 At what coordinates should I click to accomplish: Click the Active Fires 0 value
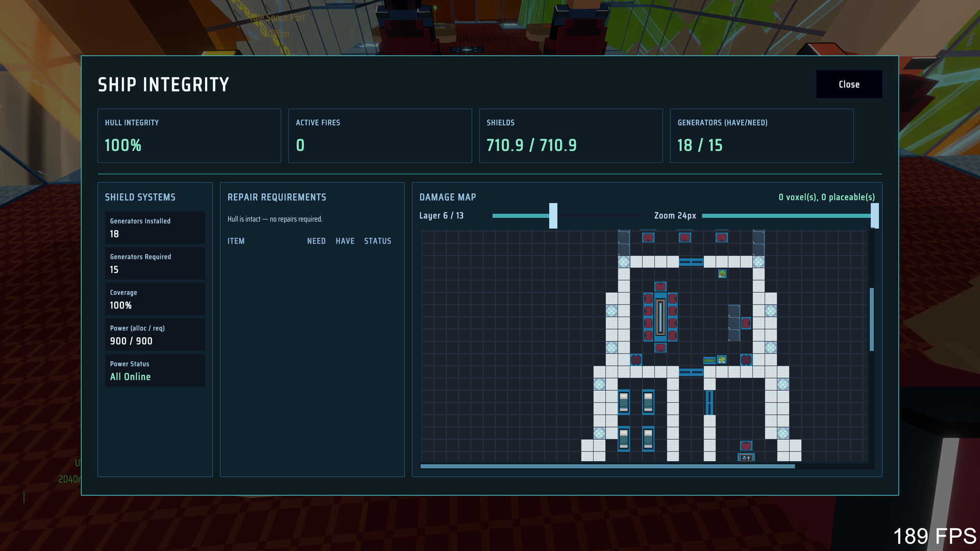tap(300, 145)
